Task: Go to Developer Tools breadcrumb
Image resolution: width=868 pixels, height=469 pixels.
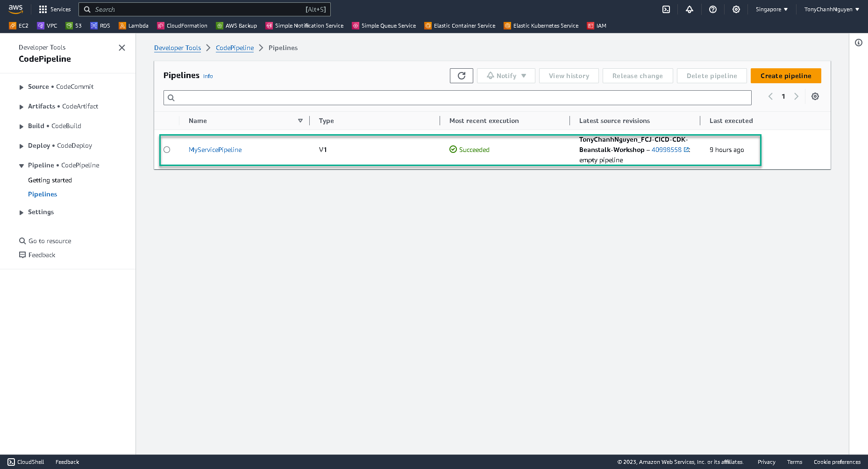Action: tap(178, 48)
